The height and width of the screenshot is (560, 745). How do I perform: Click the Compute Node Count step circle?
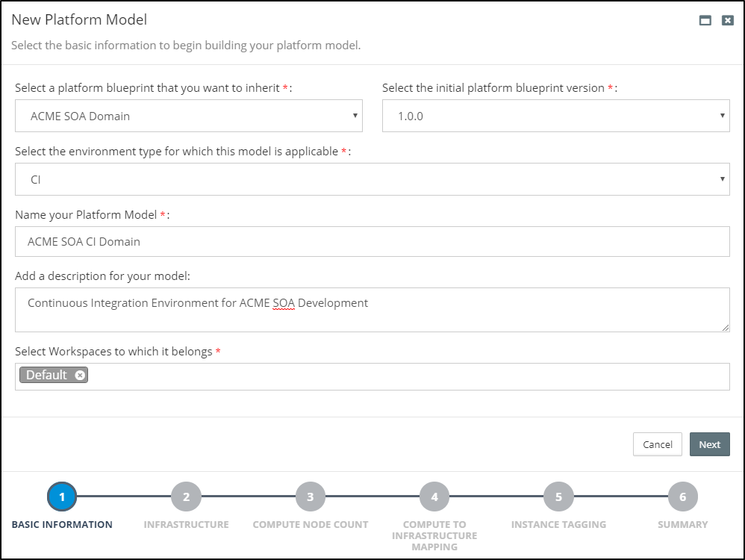click(x=310, y=496)
